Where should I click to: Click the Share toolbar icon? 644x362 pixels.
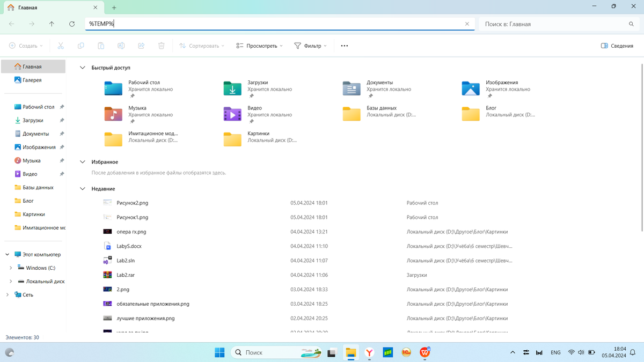pos(141,46)
